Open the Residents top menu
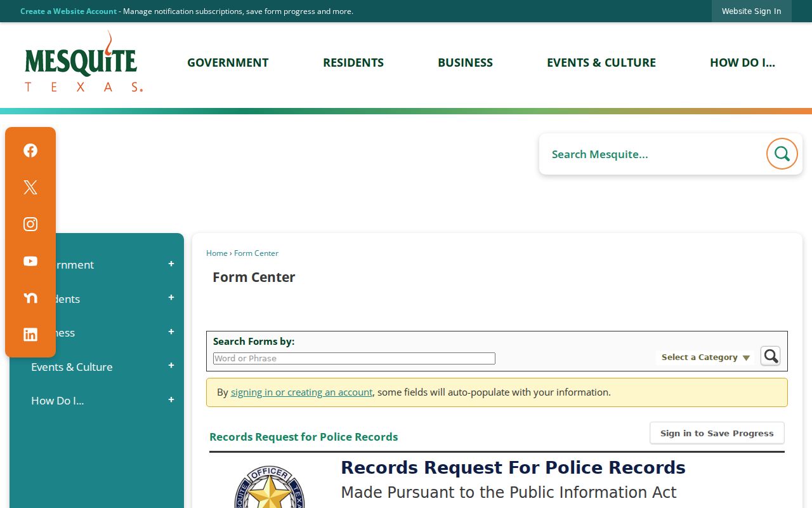 point(353,62)
